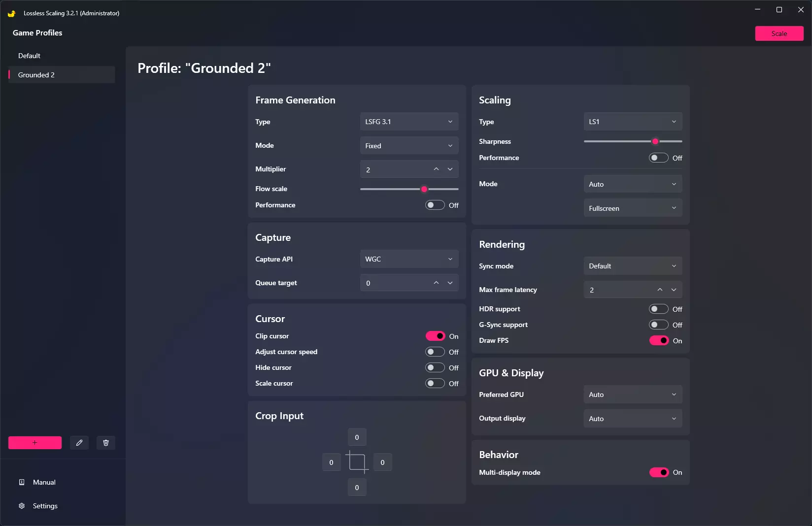Click the pencil icon to rename profile
This screenshot has width=812, height=526.
79,443
